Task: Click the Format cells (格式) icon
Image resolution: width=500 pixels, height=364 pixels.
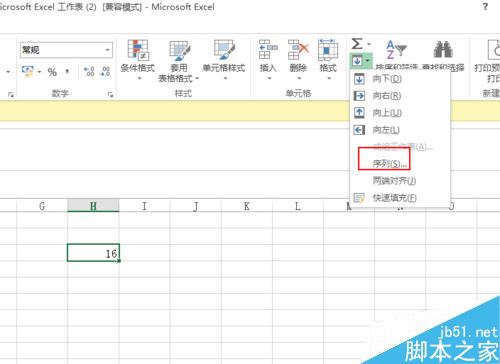Action: coord(328,50)
